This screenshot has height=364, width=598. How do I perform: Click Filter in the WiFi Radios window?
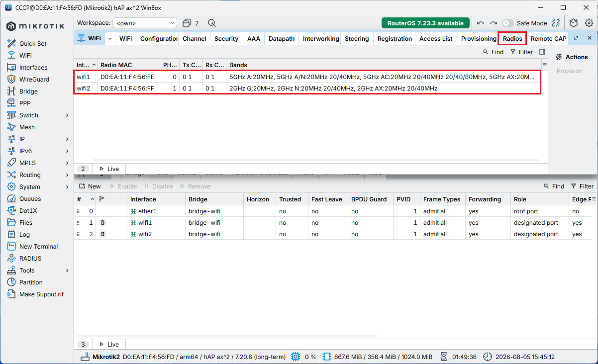(521, 52)
